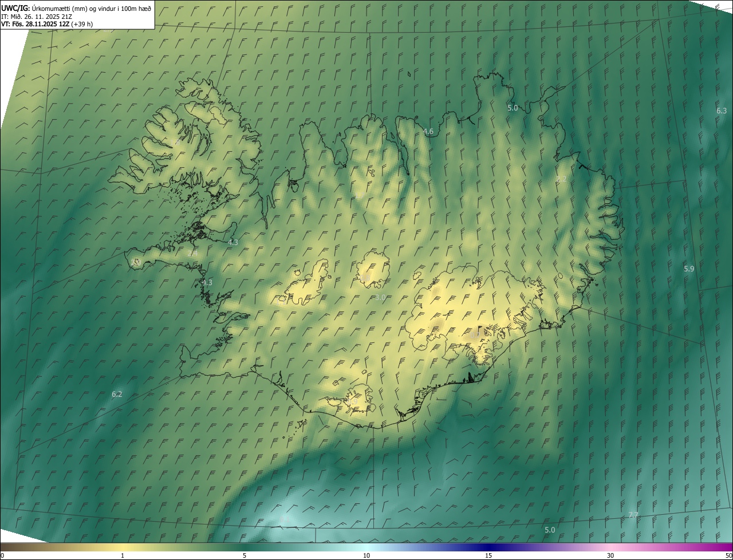Select the 3.0 value south of Hofsjökull glacier
Screen dimensions: 733x560
tap(380, 297)
